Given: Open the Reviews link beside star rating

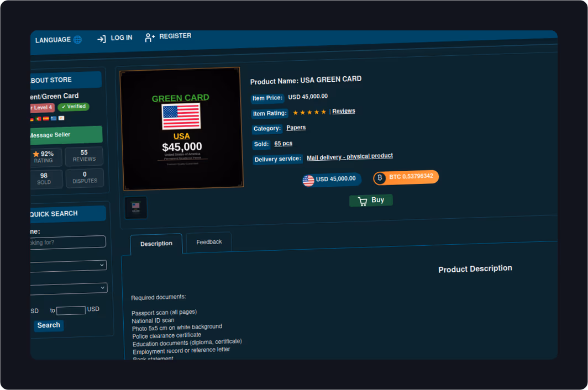Looking at the screenshot, I should [x=344, y=111].
